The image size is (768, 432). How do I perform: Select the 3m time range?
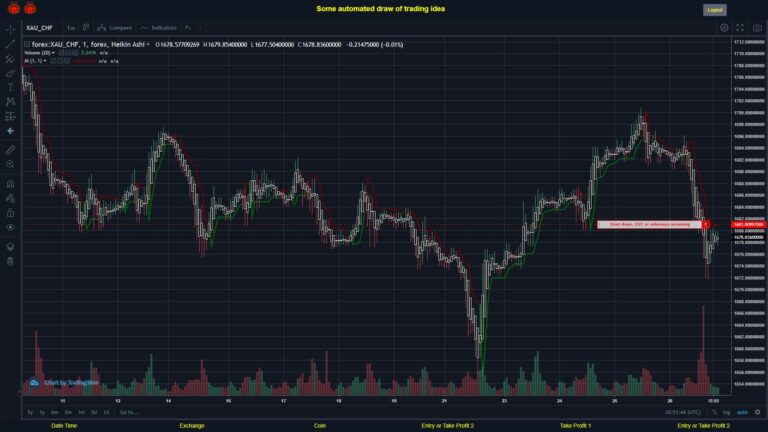68,412
